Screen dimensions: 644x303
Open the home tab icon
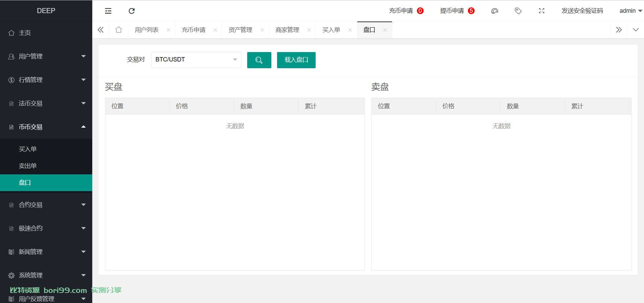coord(118,30)
